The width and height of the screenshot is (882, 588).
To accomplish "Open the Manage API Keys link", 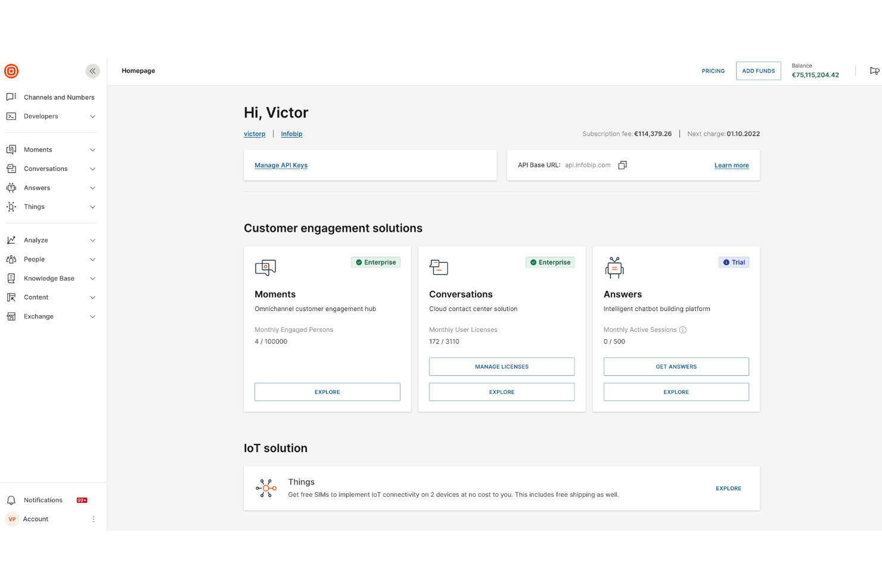I will (x=281, y=165).
